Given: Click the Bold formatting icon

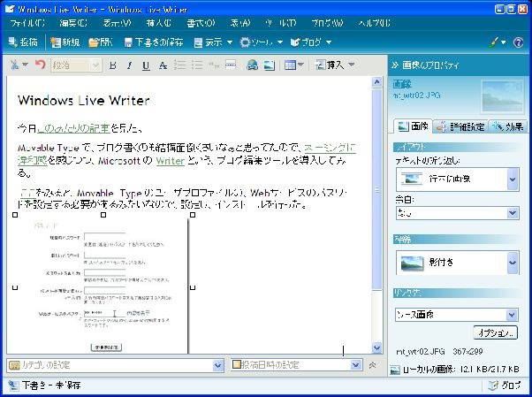Looking at the screenshot, I should click(x=113, y=65).
